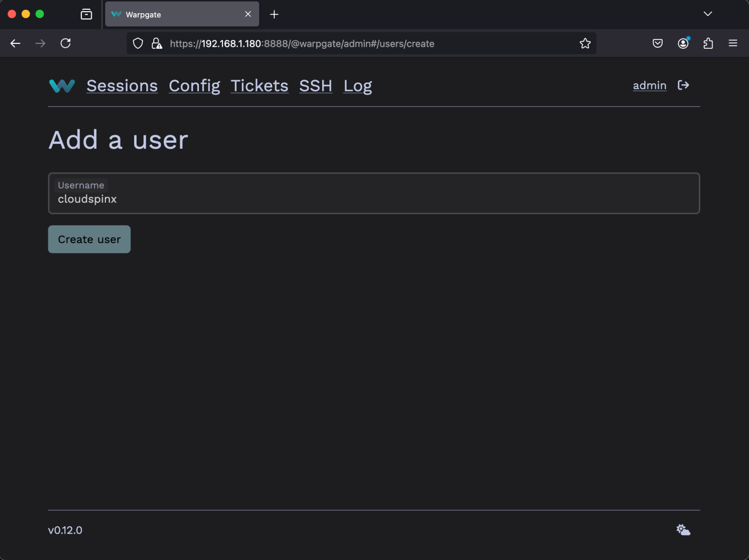Viewport: 749px width, 560px height.
Task: Go back using the back arrow
Action: pos(15,43)
